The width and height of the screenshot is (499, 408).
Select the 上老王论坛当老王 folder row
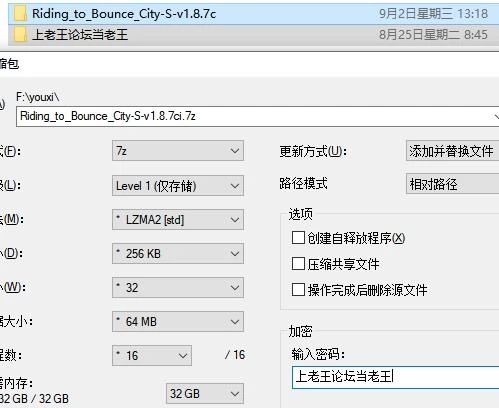pyautogui.click(x=253, y=35)
